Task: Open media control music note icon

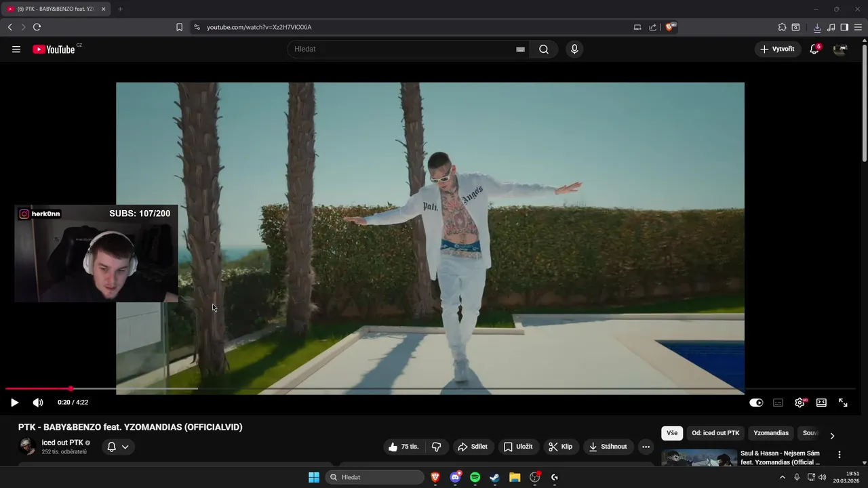Action: coord(831,27)
